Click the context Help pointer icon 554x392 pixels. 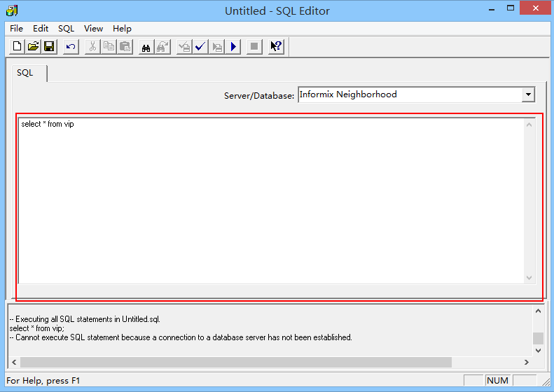pyautogui.click(x=276, y=47)
